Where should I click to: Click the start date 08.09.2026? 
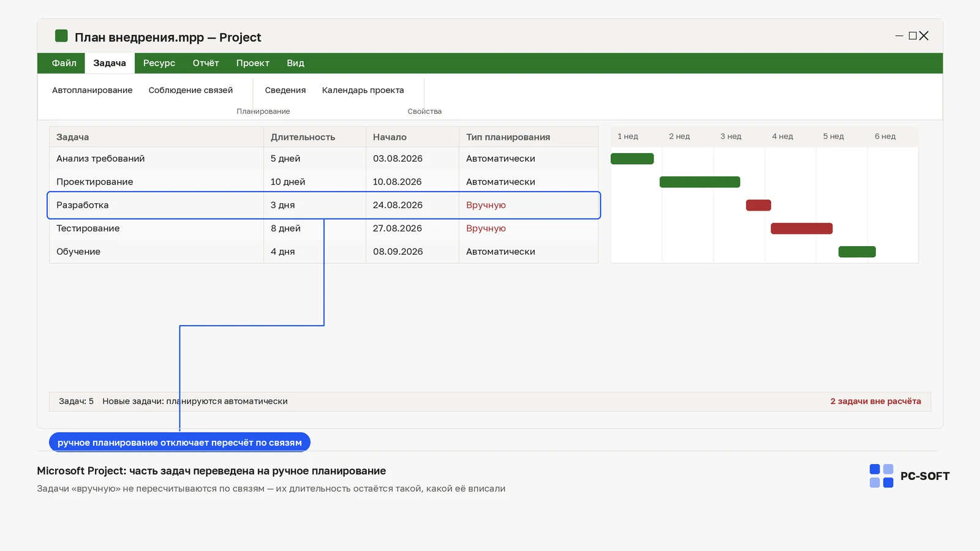click(x=398, y=252)
